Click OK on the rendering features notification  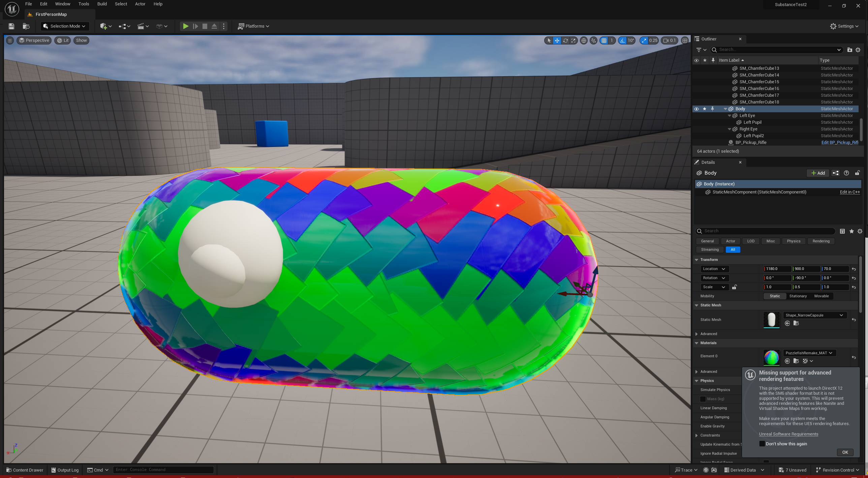845,452
